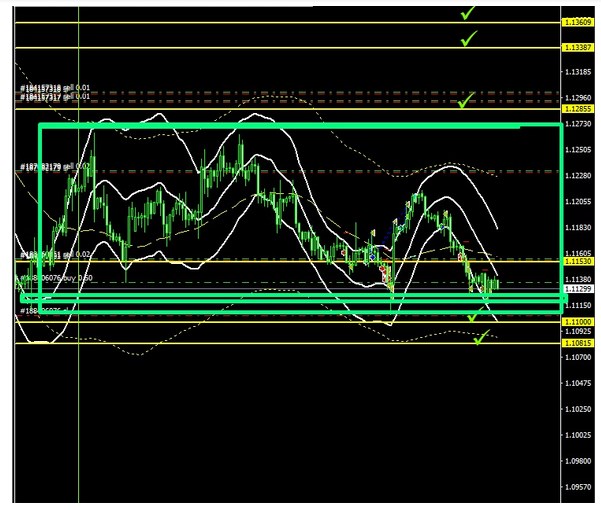Select the yellow 1.12855 price label
Viewport: 601px width, 510px height.
[576, 108]
